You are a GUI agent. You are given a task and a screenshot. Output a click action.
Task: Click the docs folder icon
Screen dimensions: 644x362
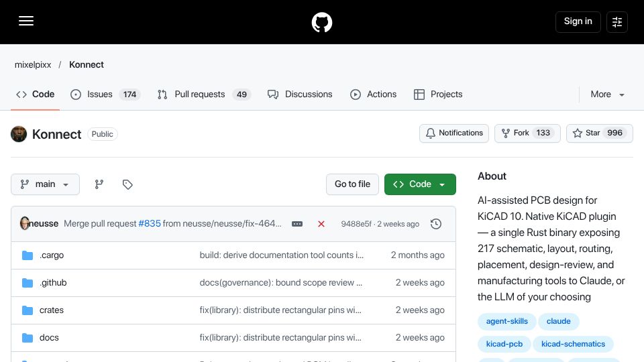pyautogui.click(x=27, y=338)
